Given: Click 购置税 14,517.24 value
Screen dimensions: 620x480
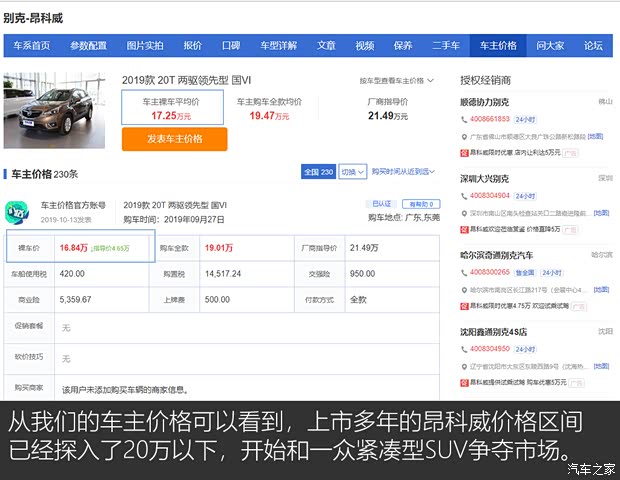Looking at the screenshot, I should tap(223, 274).
